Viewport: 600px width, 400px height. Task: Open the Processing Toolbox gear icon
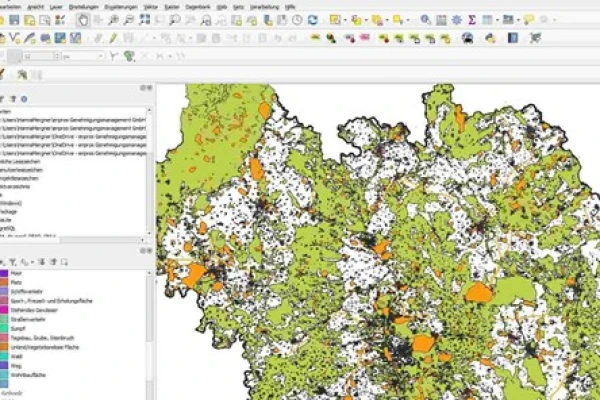click(x=456, y=20)
